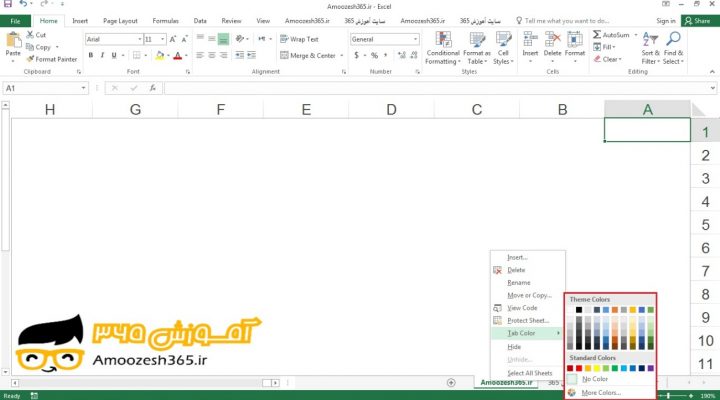720x400 pixels.
Task: Apply the Fill Color bucket
Action: [x=159, y=56]
